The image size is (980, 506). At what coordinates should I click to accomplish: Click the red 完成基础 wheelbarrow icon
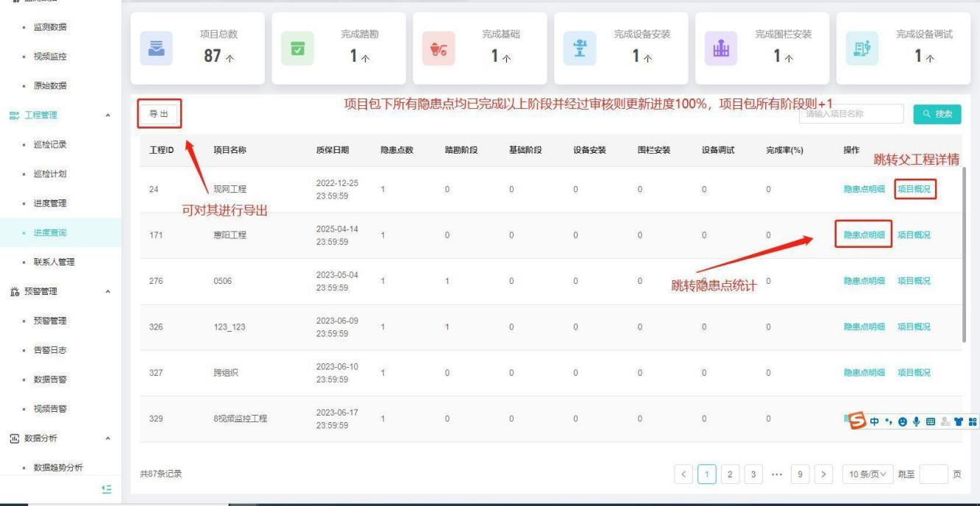[x=438, y=48]
